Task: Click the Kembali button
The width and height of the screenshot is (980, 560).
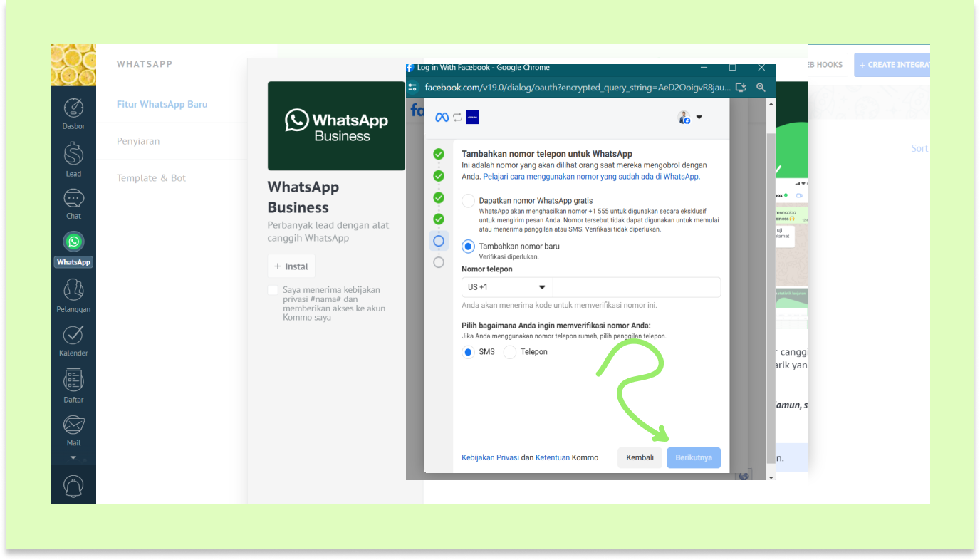Action: [x=640, y=457]
